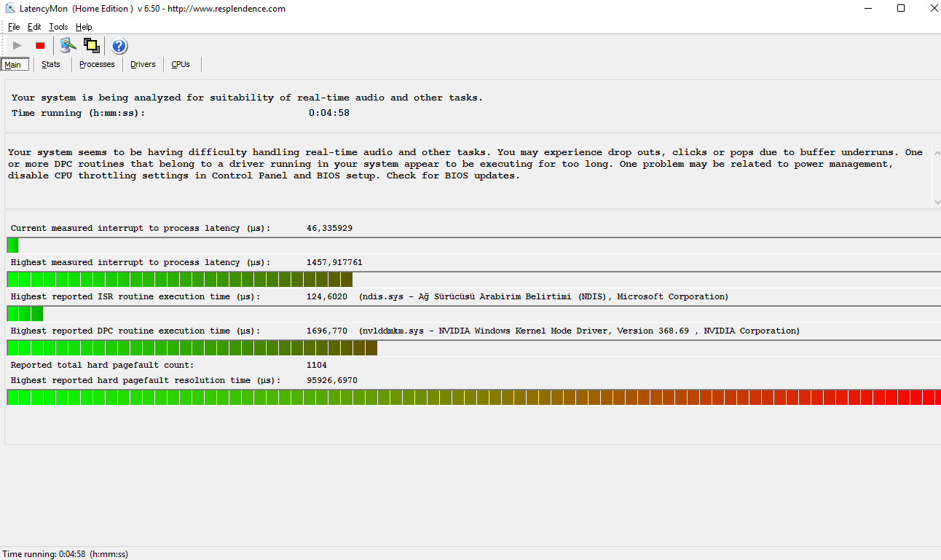Image resolution: width=941 pixels, height=560 pixels.
Task: Click the status bar 'Time running: 0:04:58' text
Action: (x=66, y=554)
